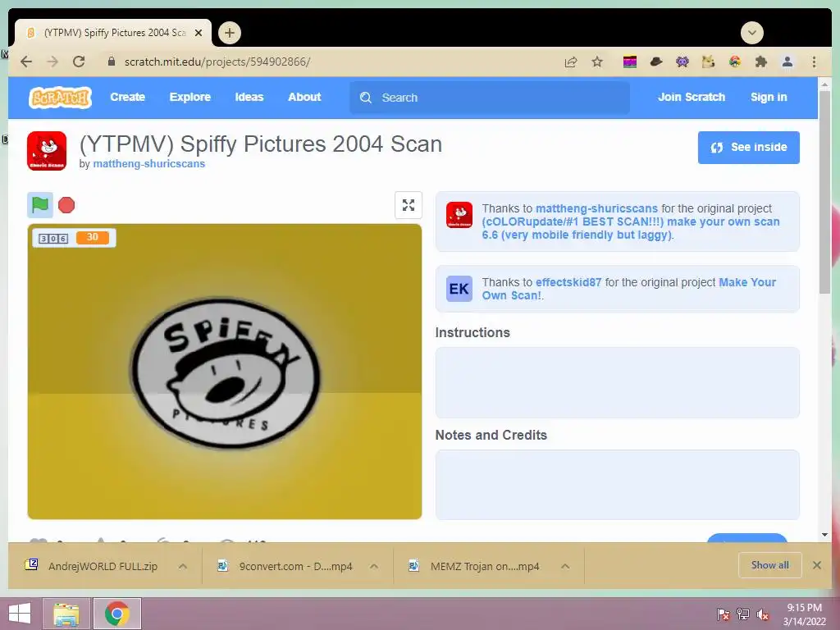Click Join Scratch link

coord(691,97)
